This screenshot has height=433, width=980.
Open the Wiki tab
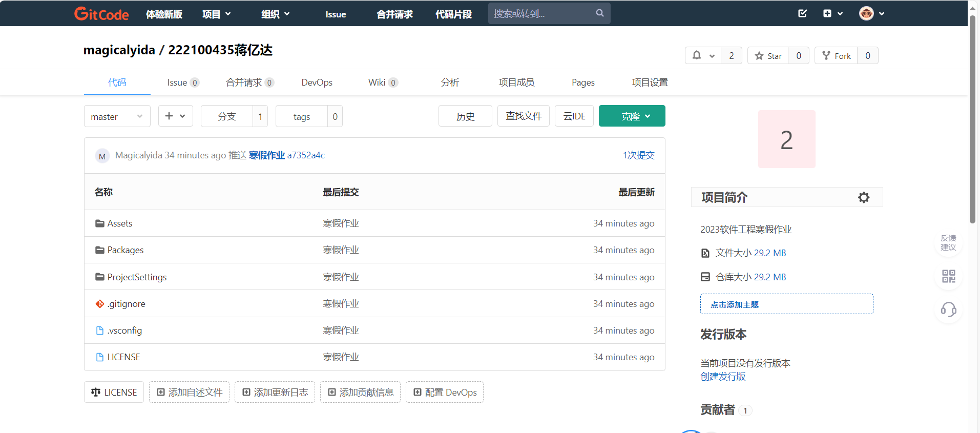[x=377, y=83]
